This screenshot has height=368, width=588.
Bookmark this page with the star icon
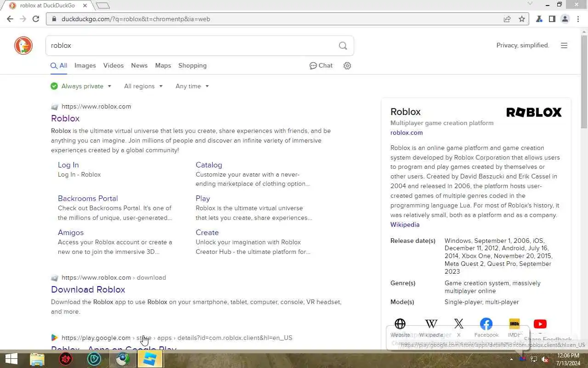point(522,19)
